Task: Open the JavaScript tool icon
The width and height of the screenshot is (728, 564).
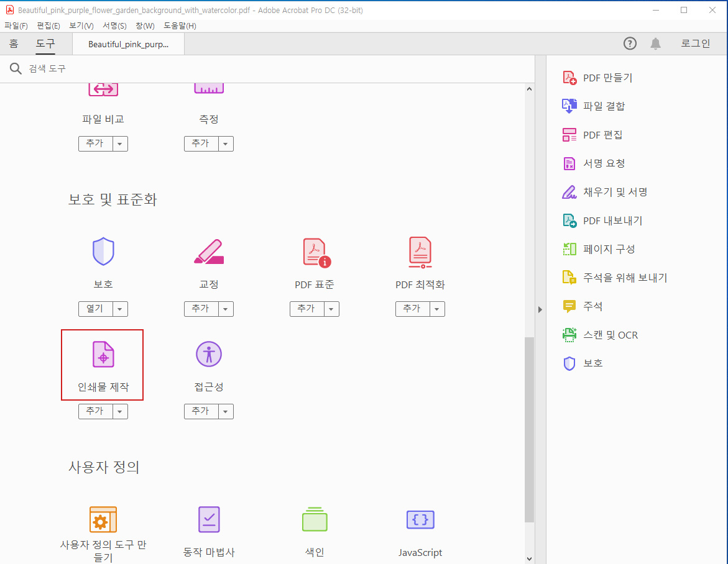Action: click(x=420, y=519)
